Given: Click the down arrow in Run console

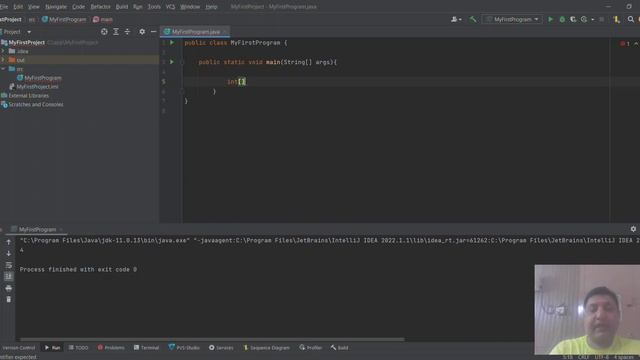Looking at the screenshot, I should click(x=9, y=253).
